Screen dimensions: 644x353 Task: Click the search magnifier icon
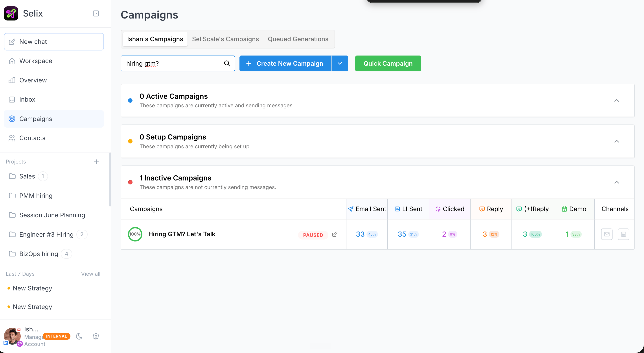coord(227,64)
